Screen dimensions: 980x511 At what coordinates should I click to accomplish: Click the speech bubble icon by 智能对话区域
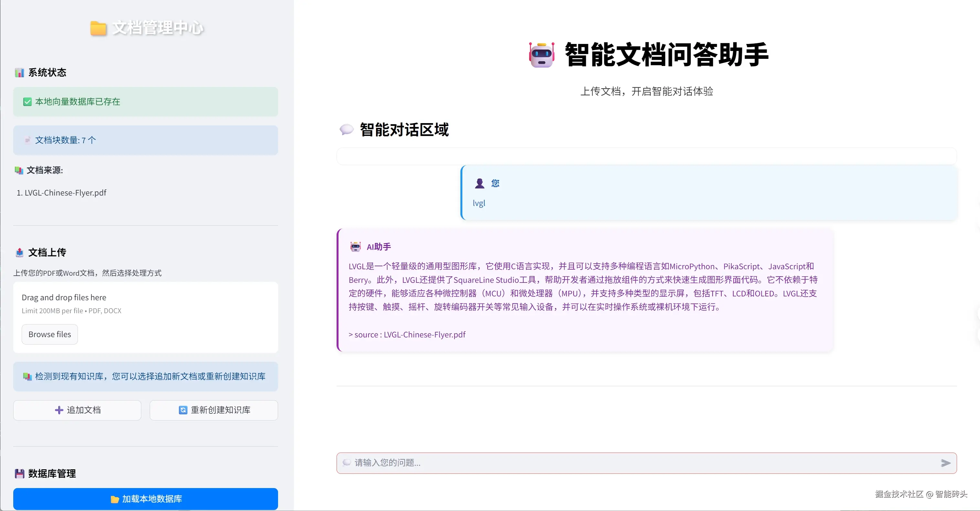(347, 130)
